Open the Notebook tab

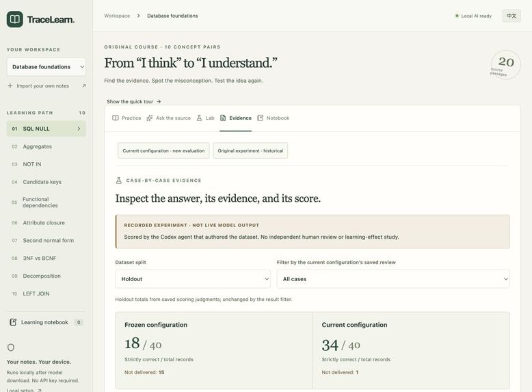tap(273, 118)
